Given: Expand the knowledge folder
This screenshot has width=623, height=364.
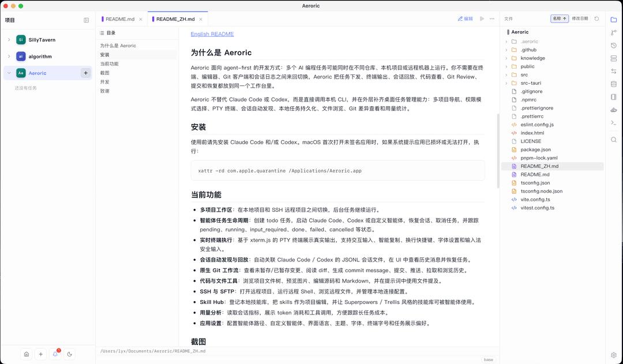Looking at the screenshot, I should click(506, 58).
